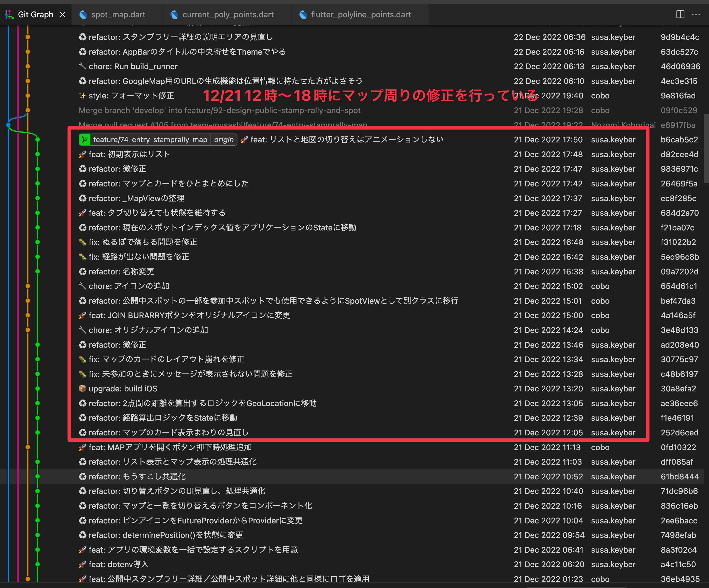
Task: Click the bug icon on 'fix: 経路が出ない問題を修正'
Action: pyautogui.click(x=83, y=257)
